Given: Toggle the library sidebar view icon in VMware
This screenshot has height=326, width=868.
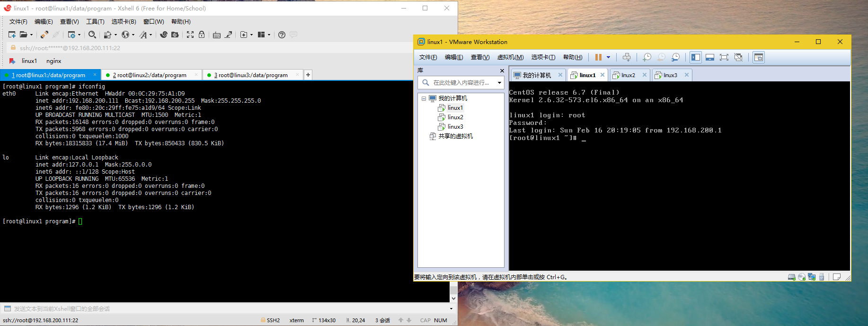Looking at the screenshot, I should [696, 57].
